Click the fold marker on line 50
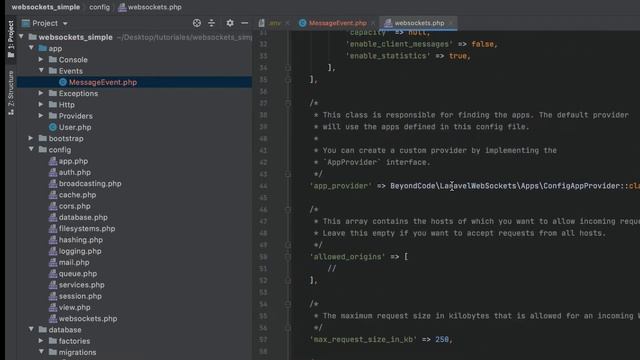 pyautogui.click(x=288, y=257)
